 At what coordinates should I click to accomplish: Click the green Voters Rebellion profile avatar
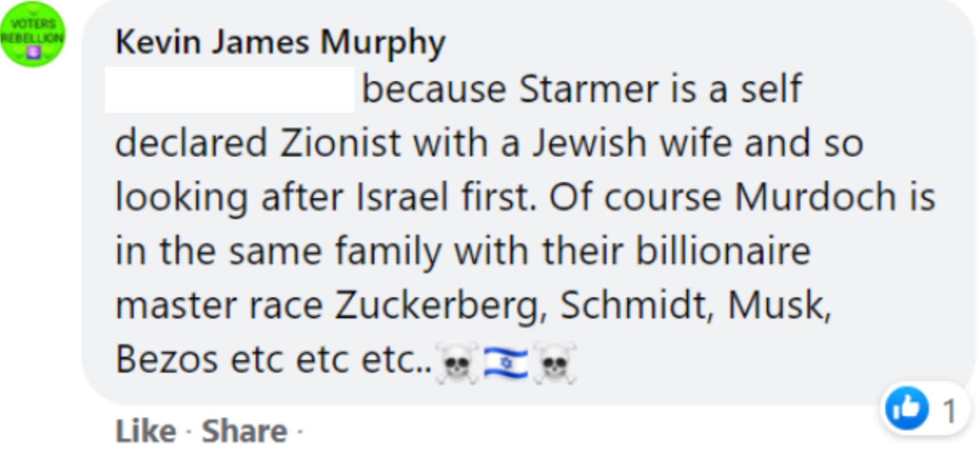[x=33, y=34]
